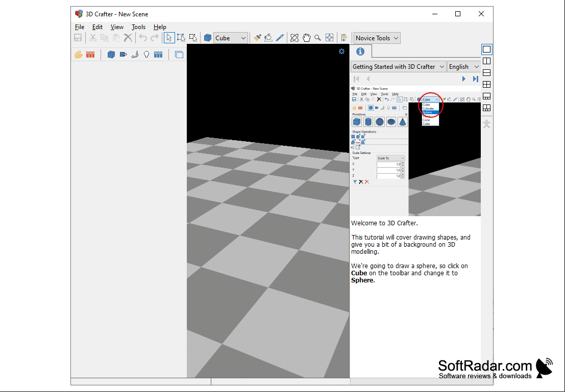This screenshot has height=392, width=565.
Task: Select the arrow pointer selection tool
Action: coord(169,38)
